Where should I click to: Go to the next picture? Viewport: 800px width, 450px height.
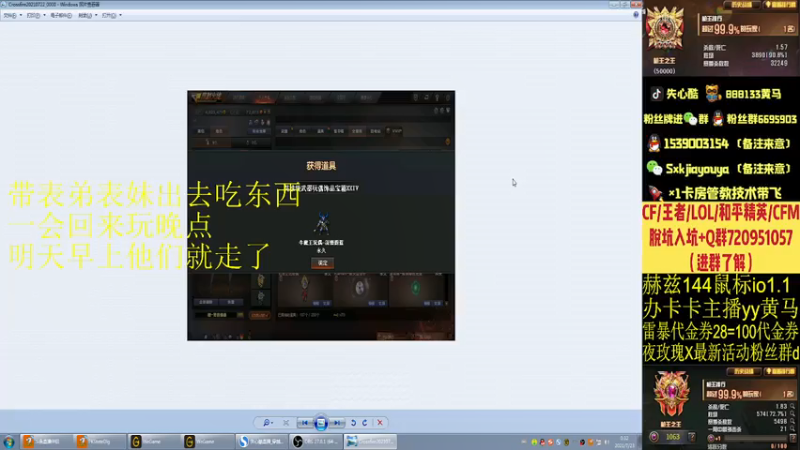(x=337, y=423)
